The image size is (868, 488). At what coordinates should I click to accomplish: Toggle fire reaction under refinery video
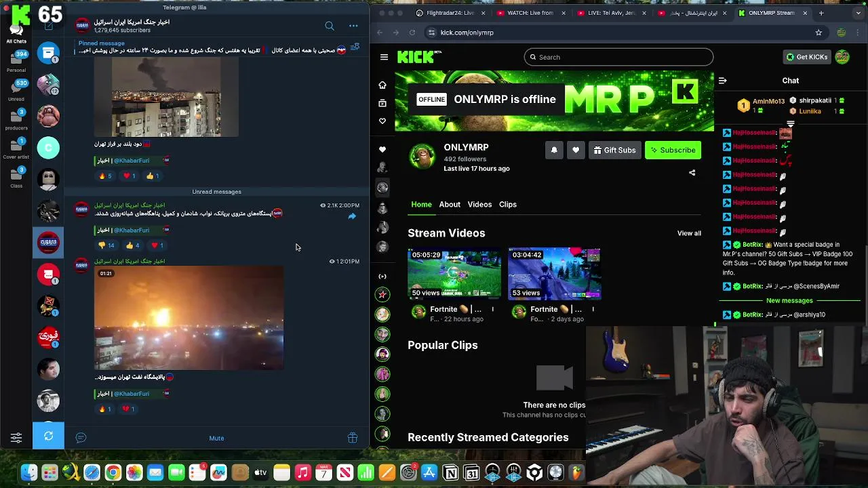pyautogui.click(x=105, y=409)
